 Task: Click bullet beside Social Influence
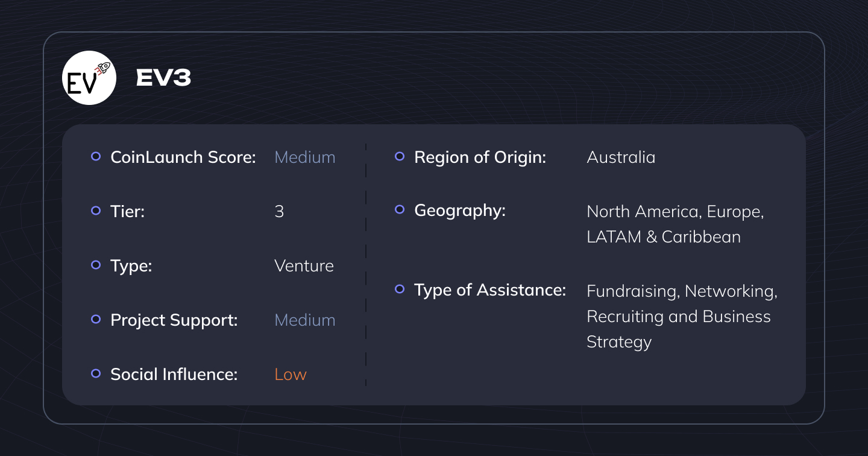point(95,373)
